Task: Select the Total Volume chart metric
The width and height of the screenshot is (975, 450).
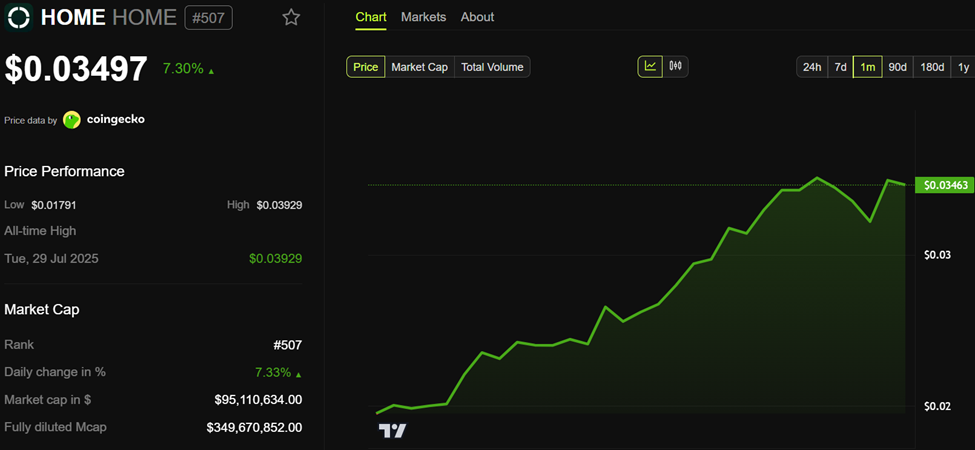Action: (492, 67)
